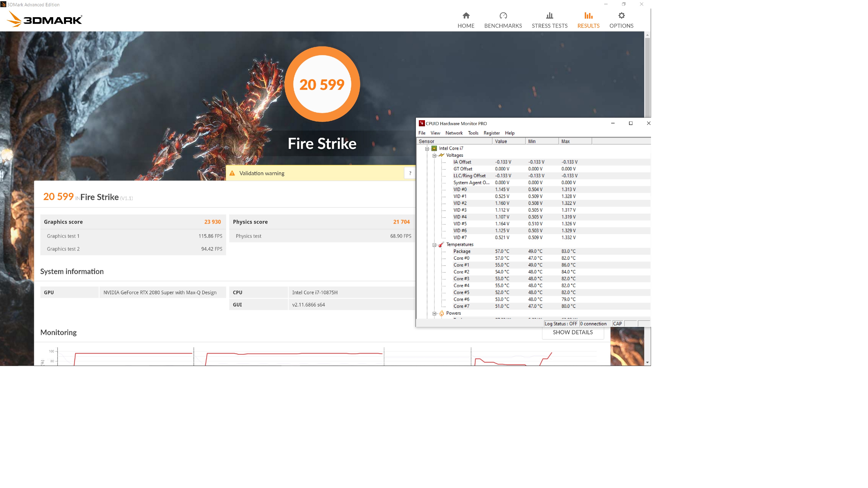The height and width of the screenshot is (488, 868).
Task: Click the orange results chart icon
Action: pos(588,16)
